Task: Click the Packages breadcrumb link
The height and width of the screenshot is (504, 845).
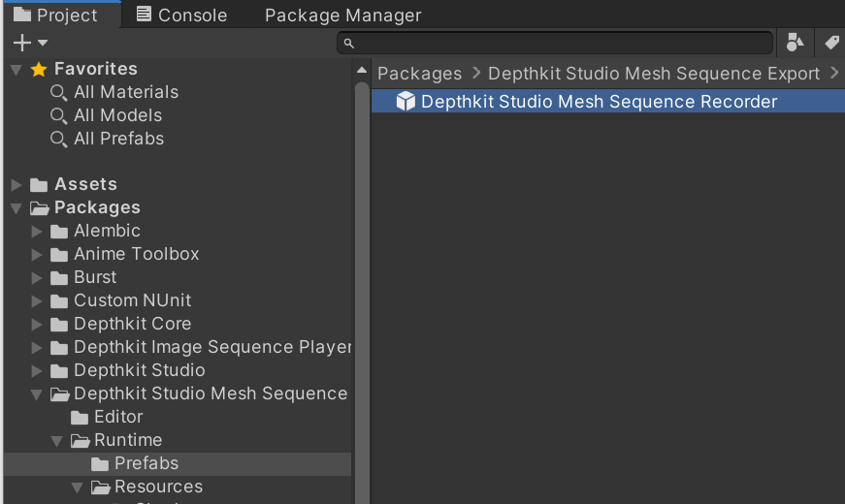Action: 419,74
